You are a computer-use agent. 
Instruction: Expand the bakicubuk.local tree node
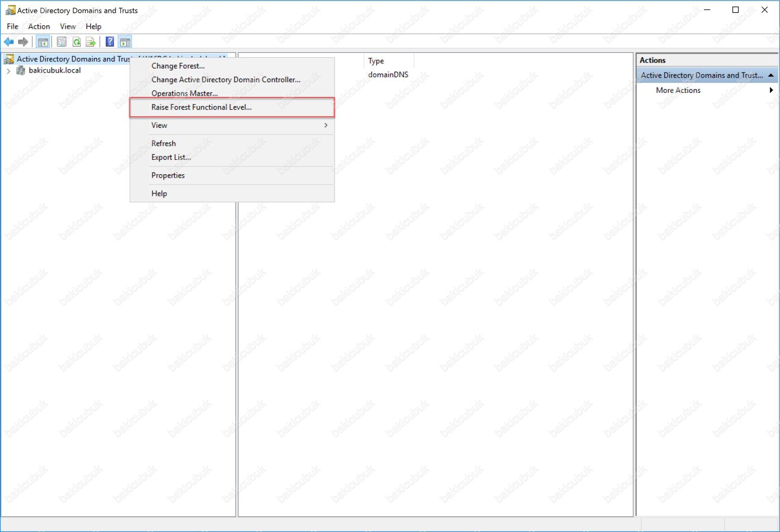[8, 71]
